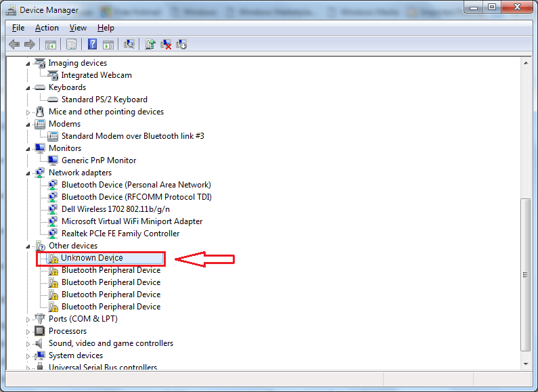Select Standard Modem over Bluetooth link #3
Image resolution: width=538 pixels, height=392 pixels.
(x=133, y=136)
